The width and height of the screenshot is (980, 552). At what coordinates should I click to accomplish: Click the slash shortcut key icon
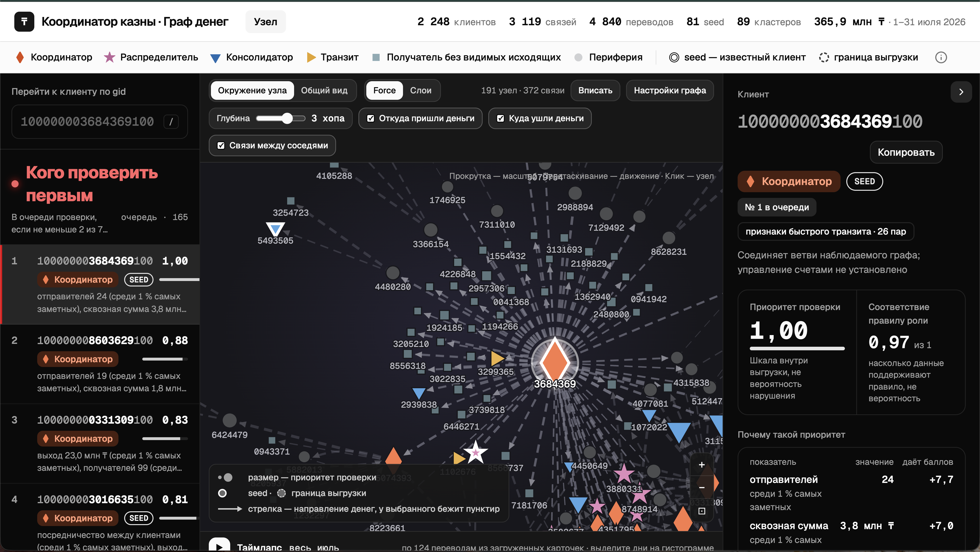171,122
